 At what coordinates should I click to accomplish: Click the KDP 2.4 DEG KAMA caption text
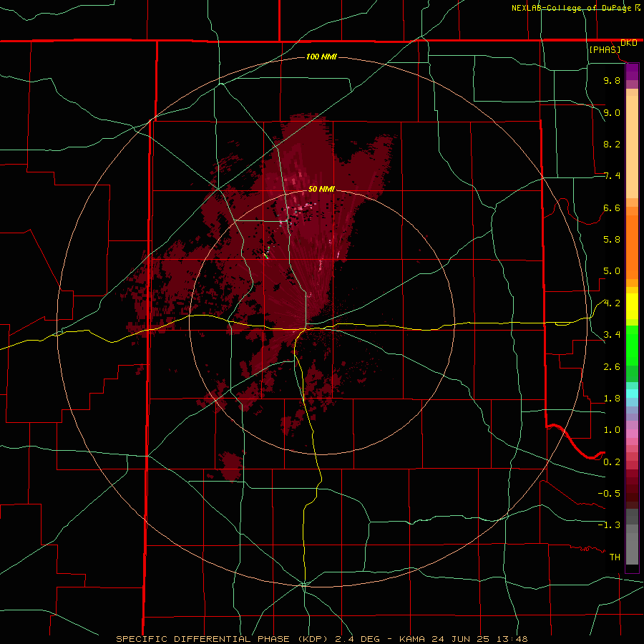[321, 639]
